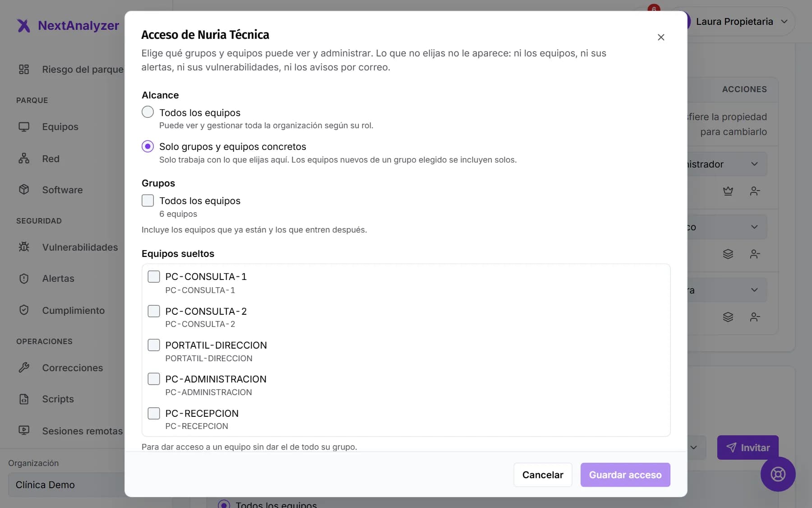
Task: Click the Alertas shield icon
Action: tap(24, 279)
